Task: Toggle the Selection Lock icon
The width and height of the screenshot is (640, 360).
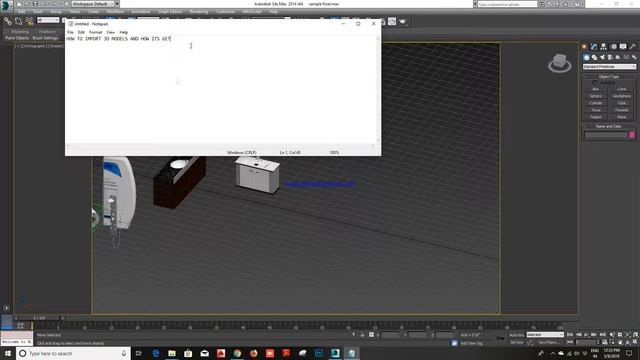Action: (x=362, y=335)
